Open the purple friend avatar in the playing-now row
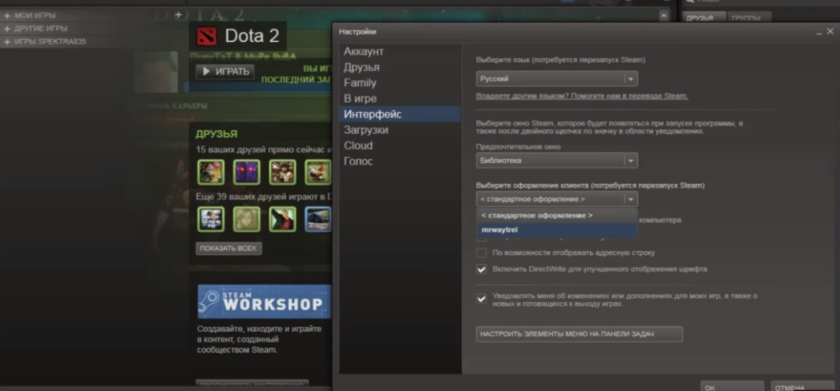The width and height of the screenshot is (840, 391). click(246, 172)
